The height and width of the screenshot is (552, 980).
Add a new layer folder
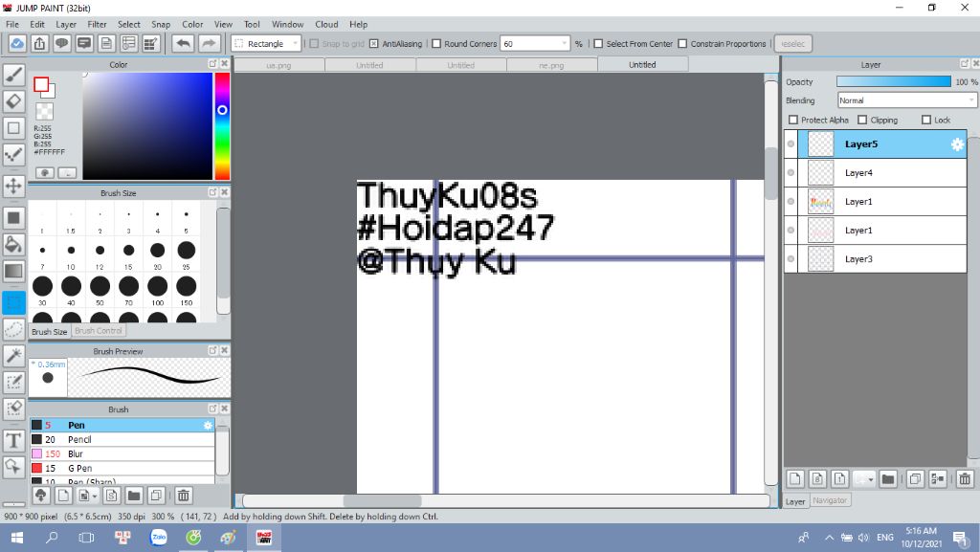[887, 479]
